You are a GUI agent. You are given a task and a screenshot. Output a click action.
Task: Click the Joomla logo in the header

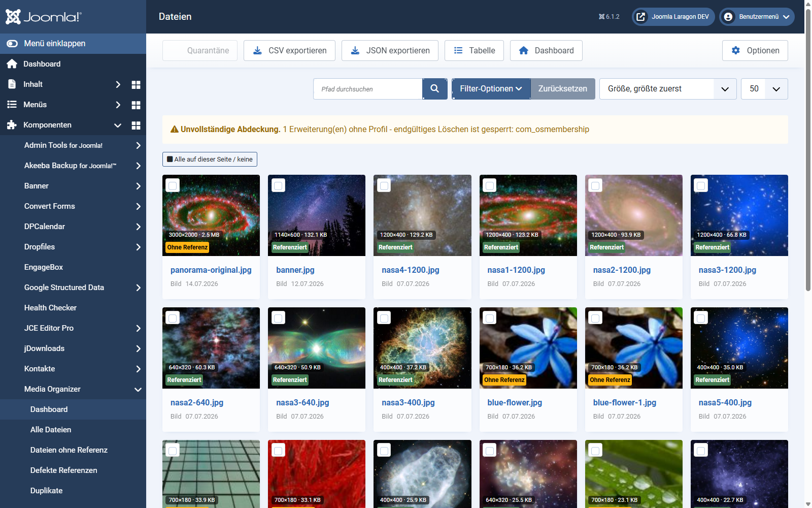click(43, 17)
